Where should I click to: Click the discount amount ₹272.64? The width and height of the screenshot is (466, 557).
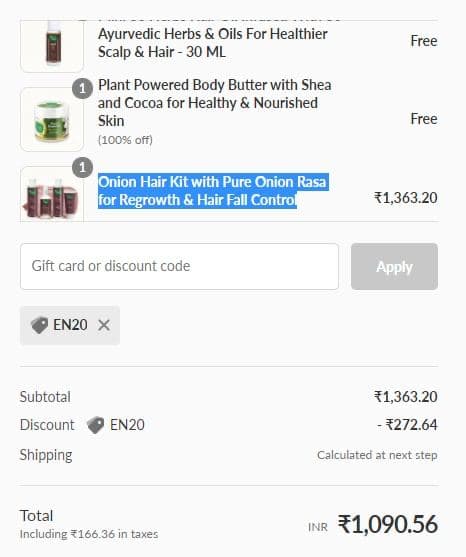tap(407, 425)
